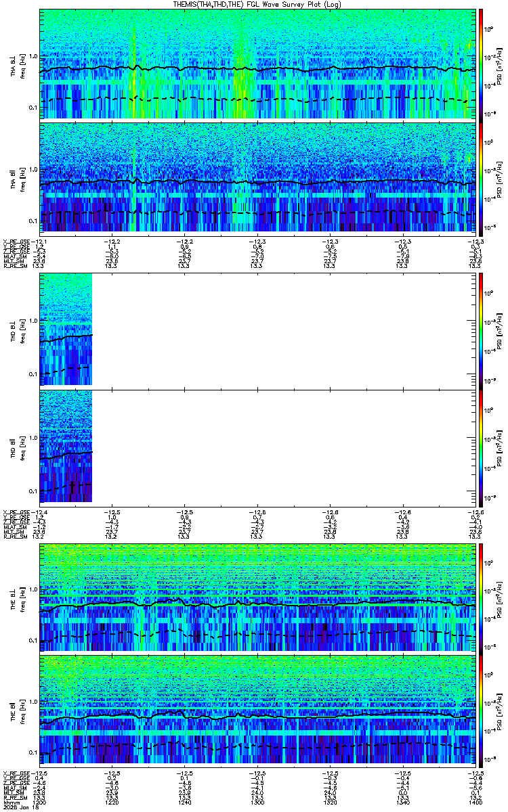Click the PSD color bar beside THE BII panel
The width and height of the screenshot is (508, 812).
click(x=481, y=710)
